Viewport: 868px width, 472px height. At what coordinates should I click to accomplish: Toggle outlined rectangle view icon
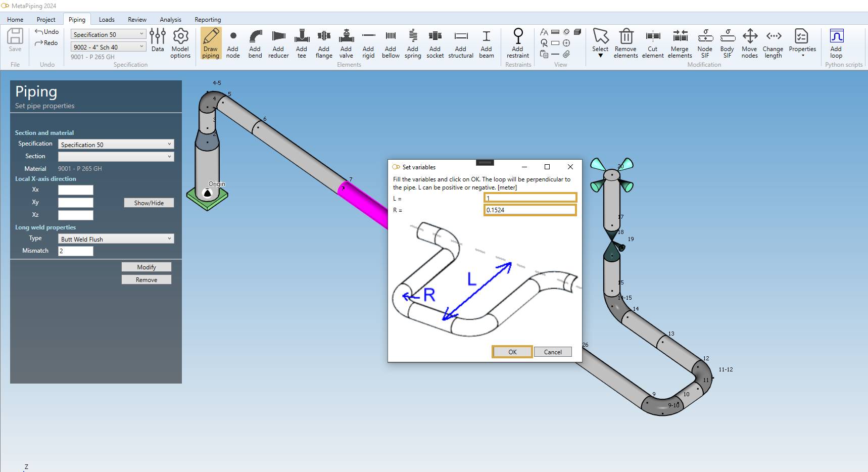click(x=555, y=43)
